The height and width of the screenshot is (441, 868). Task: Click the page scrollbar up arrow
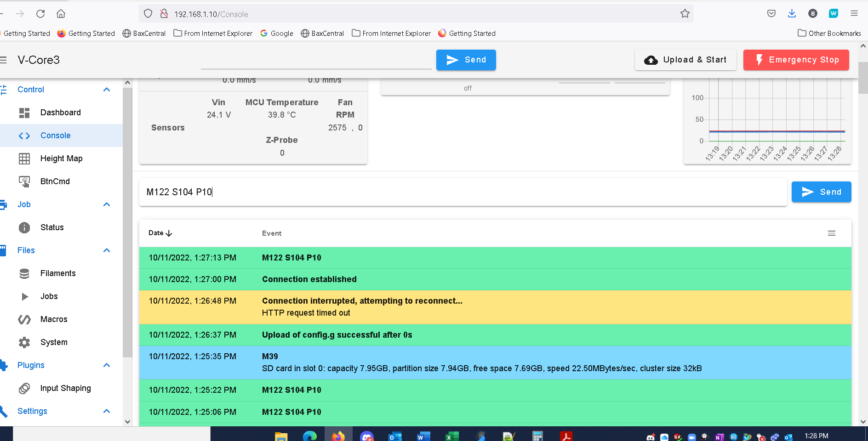tap(863, 46)
